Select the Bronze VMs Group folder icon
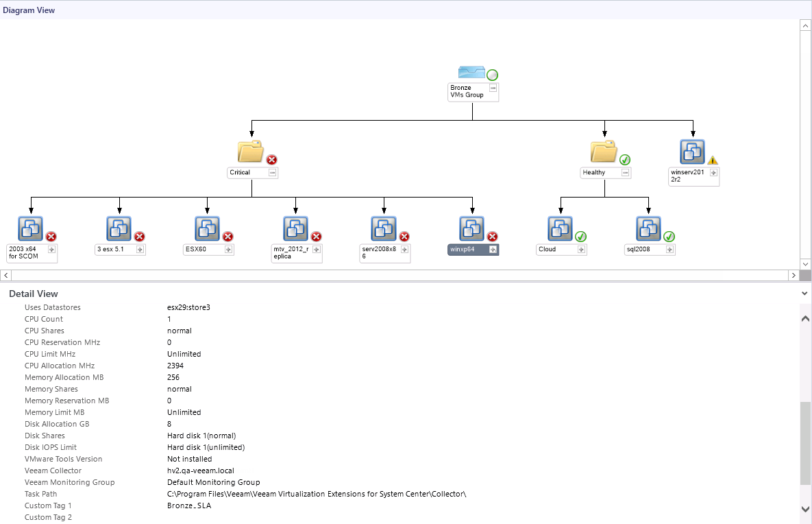Viewport: 812px width, 524px height. [471, 72]
